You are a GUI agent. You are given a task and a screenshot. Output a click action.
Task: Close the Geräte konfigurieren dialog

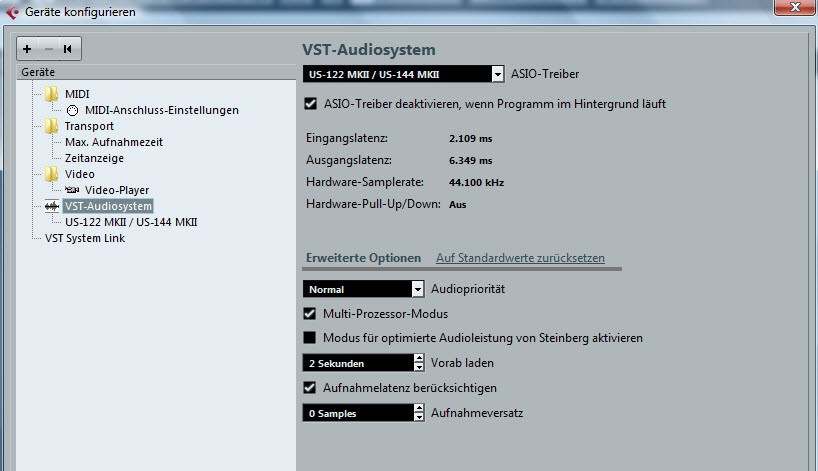pos(795,7)
